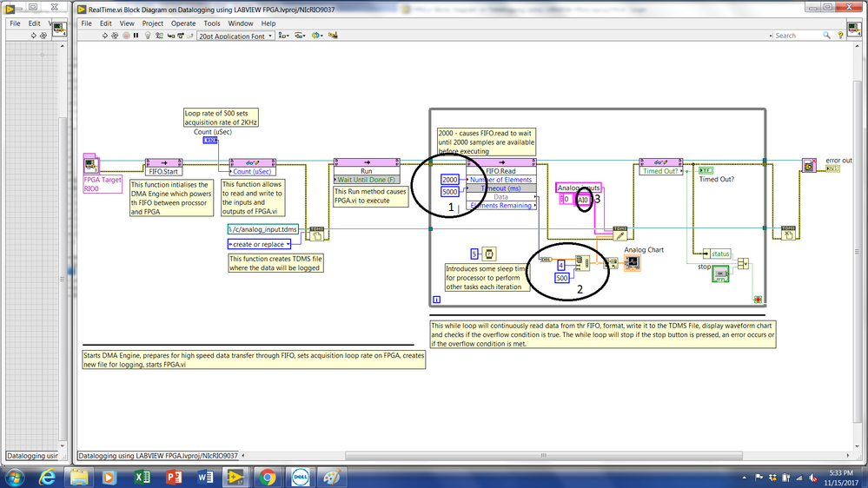Click the 5 wait constant
This screenshot has height=488, width=868.
click(474, 254)
